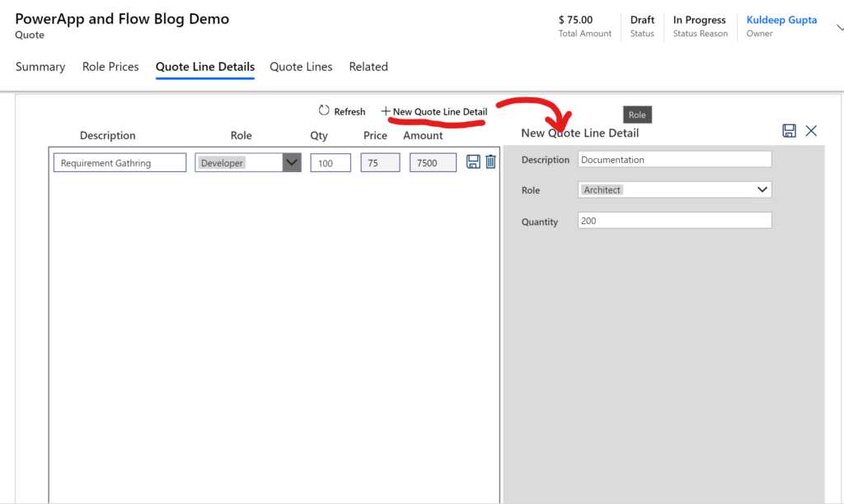Delete the Requirement Gathring row via trash icon
This screenshot has width=844, height=504.
[x=490, y=162]
